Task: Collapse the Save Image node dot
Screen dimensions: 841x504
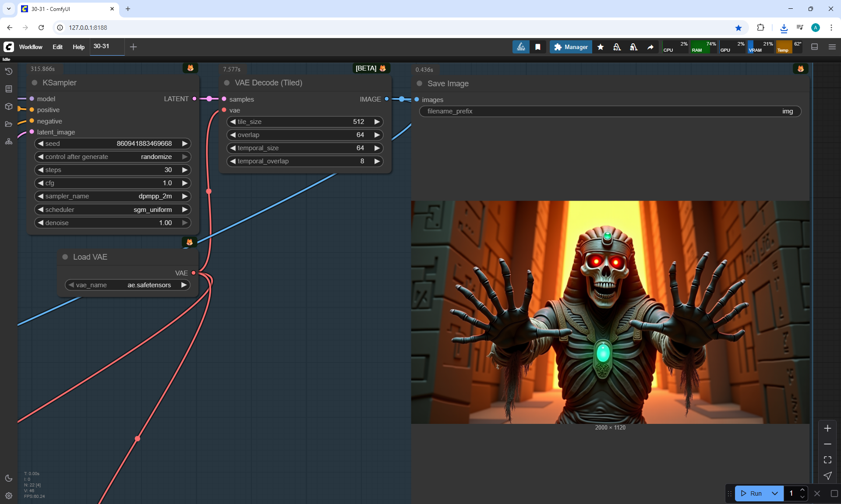Action: (x=420, y=84)
